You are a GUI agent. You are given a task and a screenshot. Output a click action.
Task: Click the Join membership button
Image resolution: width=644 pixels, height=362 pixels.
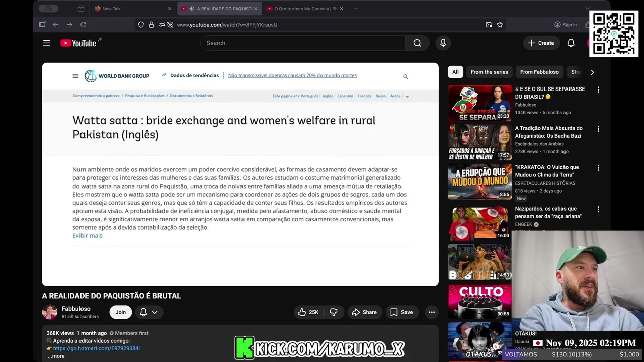(121, 312)
